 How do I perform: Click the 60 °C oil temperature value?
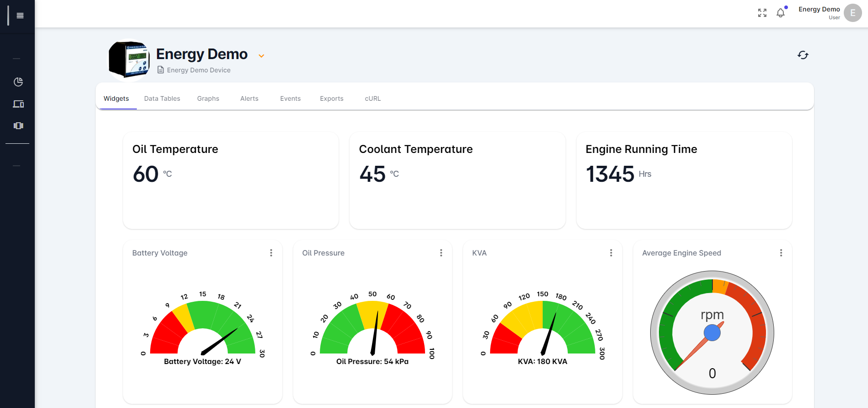pyautogui.click(x=152, y=174)
